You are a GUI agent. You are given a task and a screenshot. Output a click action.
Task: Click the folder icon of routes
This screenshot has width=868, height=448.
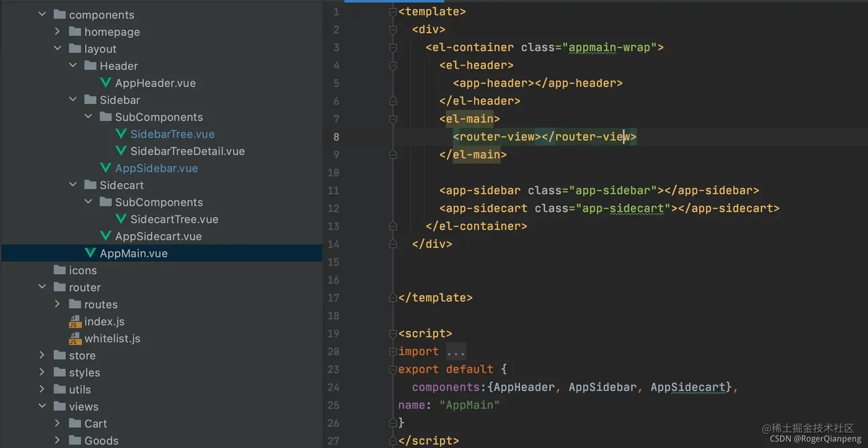(x=75, y=304)
